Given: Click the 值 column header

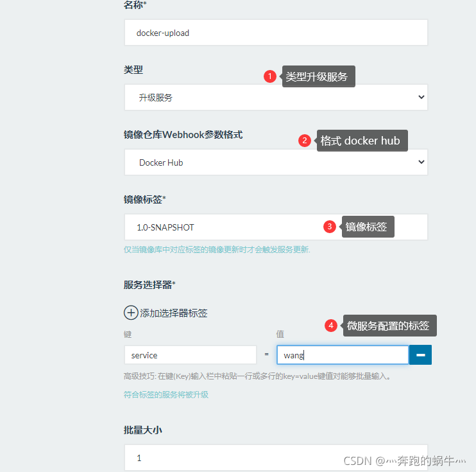Looking at the screenshot, I should (280, 335).
